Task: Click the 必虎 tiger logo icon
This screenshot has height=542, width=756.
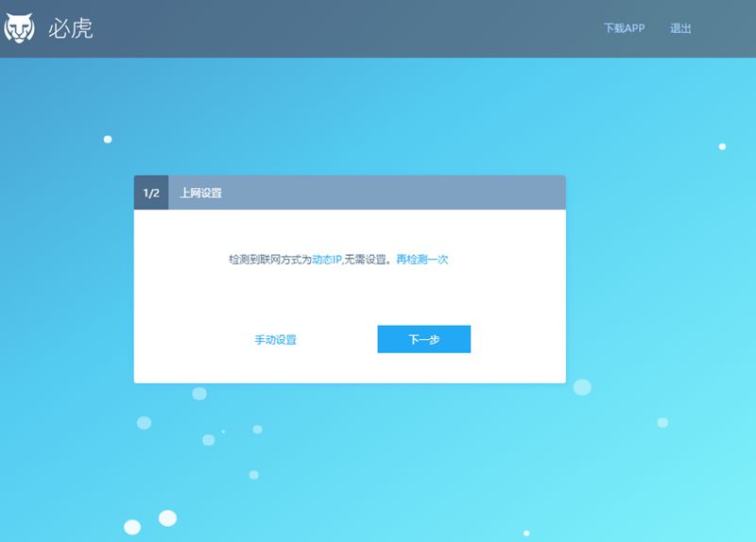Action: (19, 28)
